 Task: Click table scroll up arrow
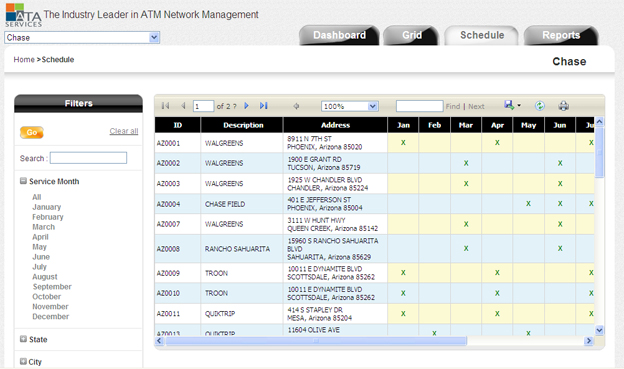click(x=599, y=121)
